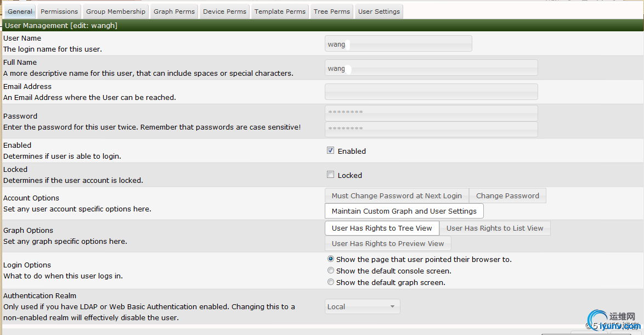Click the Email Address input field
Viewport: 644px width, 335px height.
click(431, 92)
